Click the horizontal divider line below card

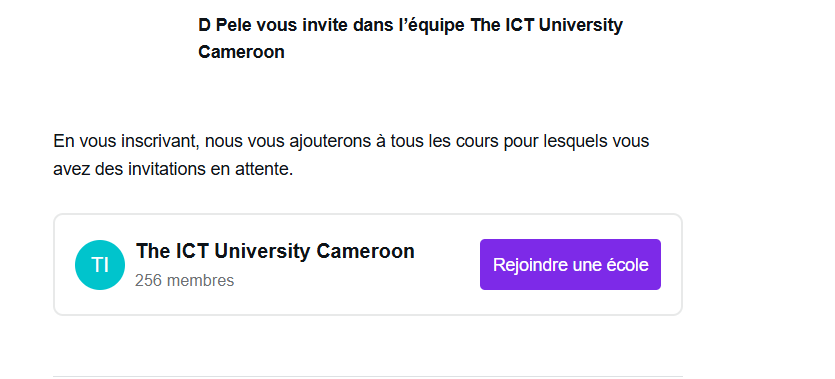pos(367,376)
